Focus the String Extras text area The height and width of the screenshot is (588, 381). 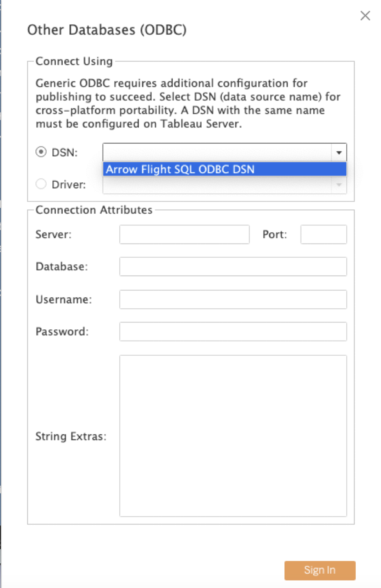233,436
